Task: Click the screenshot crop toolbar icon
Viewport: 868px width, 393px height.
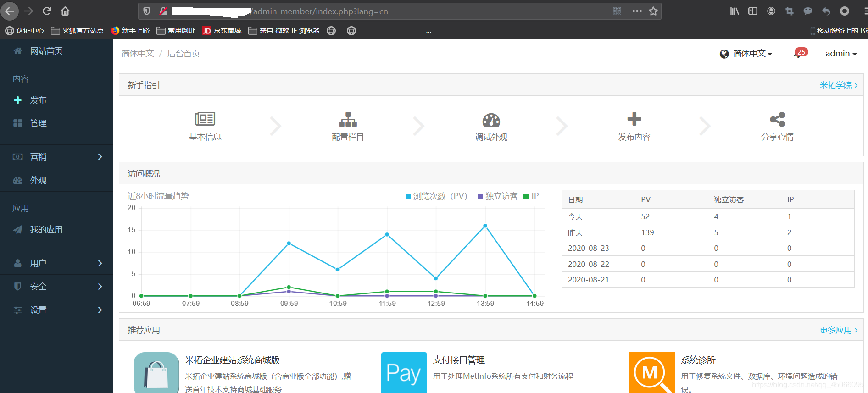Action: (790, 11)
